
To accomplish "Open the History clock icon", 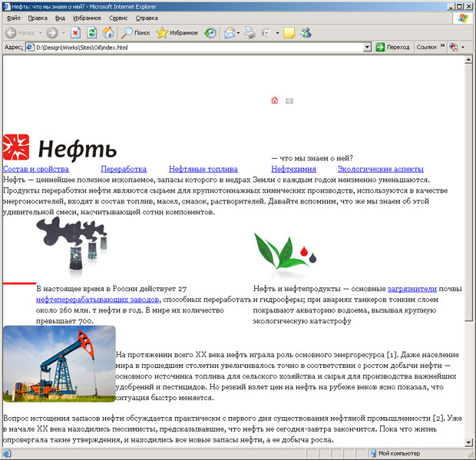I will coord(210,33).
